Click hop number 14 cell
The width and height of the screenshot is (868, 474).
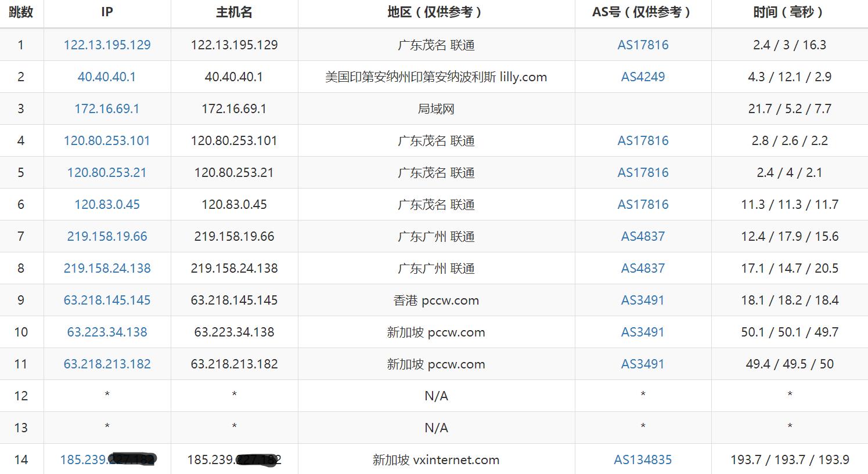[21, 460]
